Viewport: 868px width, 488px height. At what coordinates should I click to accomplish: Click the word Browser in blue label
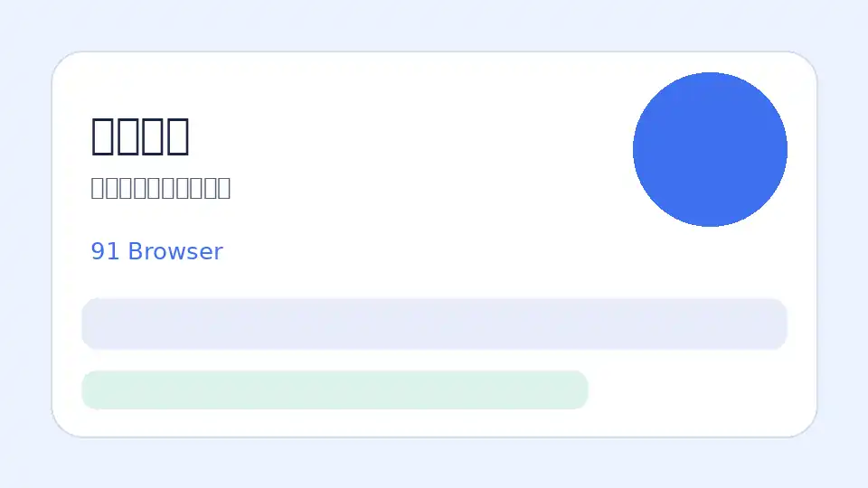[x=175, y=251]
